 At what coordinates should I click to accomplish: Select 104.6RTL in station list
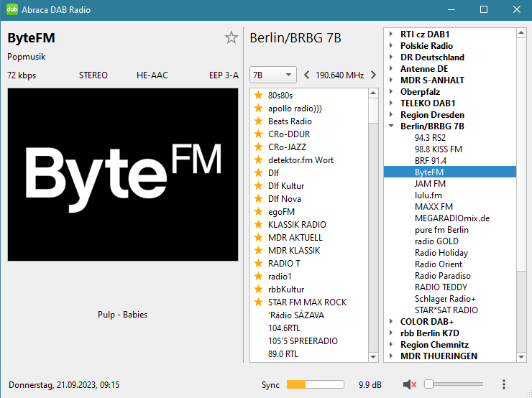[x=284, y=328]
